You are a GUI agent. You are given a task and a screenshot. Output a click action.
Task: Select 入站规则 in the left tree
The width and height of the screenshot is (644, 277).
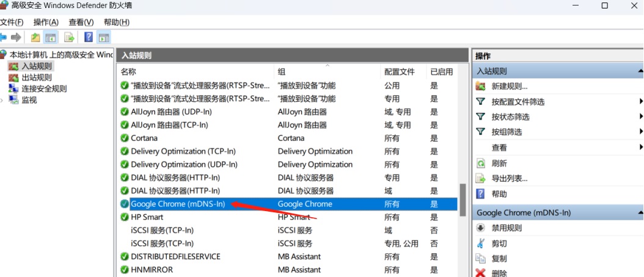(x=37, y=66)
